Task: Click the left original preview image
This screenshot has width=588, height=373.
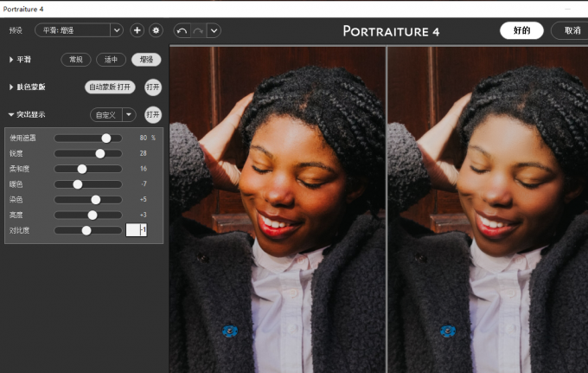Action: tap(278, 209)
